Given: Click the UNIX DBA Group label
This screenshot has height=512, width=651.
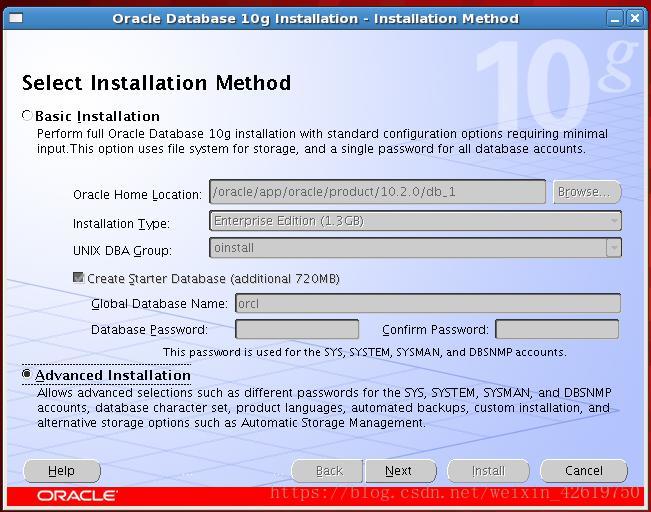Looking at the screenshot, I should (122, 250).
